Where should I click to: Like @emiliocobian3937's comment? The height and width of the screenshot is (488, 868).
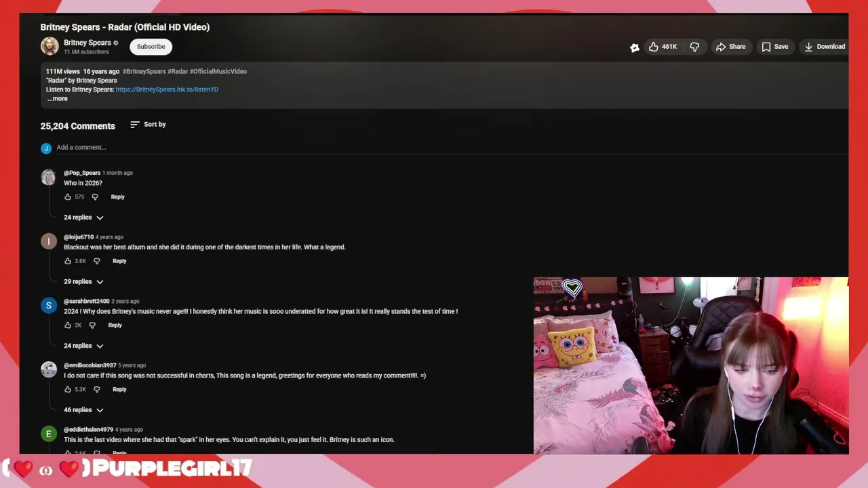[68, 390]
